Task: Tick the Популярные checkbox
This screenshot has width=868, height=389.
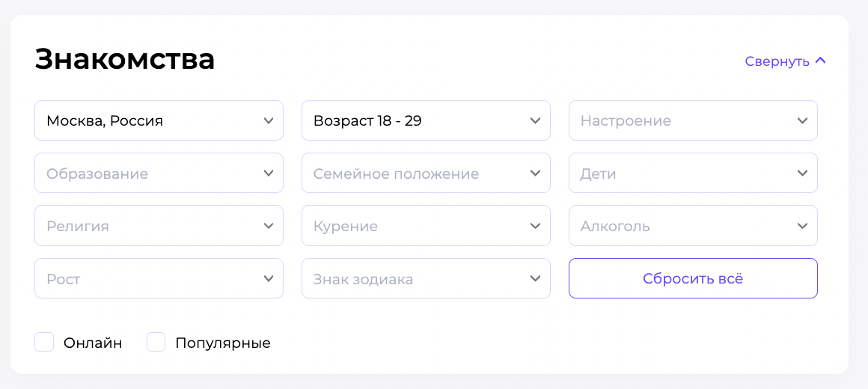Action: coord(156,343)
